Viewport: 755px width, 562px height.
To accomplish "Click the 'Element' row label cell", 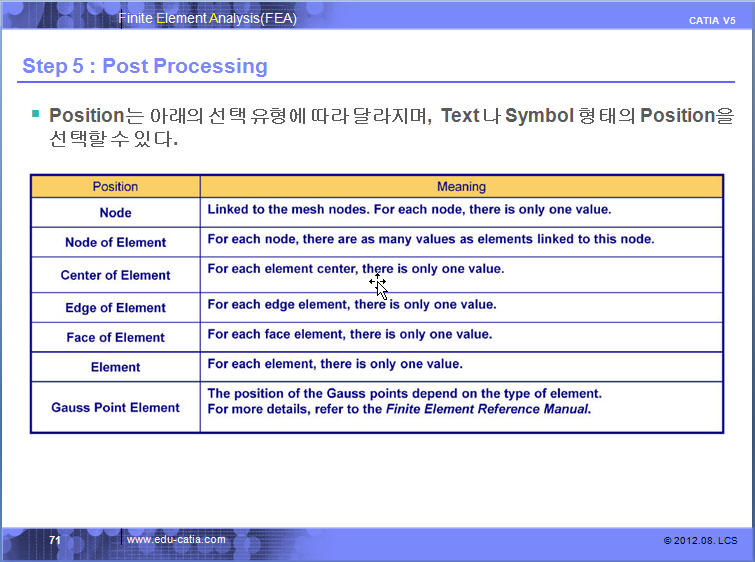I will [115, 367].
